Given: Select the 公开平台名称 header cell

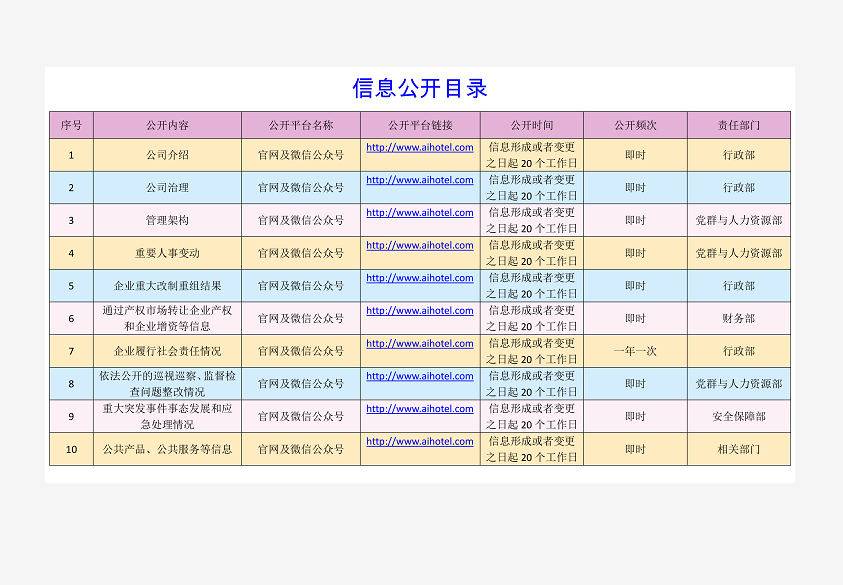Looking at the screenshot, I should coord(301,125).
